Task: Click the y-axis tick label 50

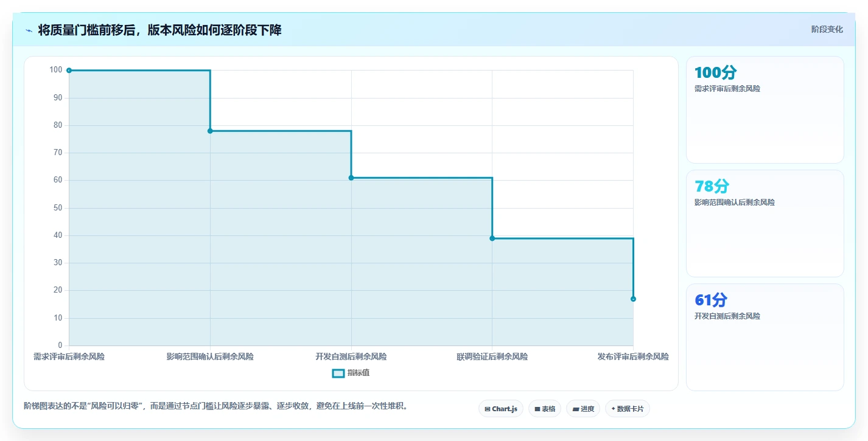Action: coord(58,208)
